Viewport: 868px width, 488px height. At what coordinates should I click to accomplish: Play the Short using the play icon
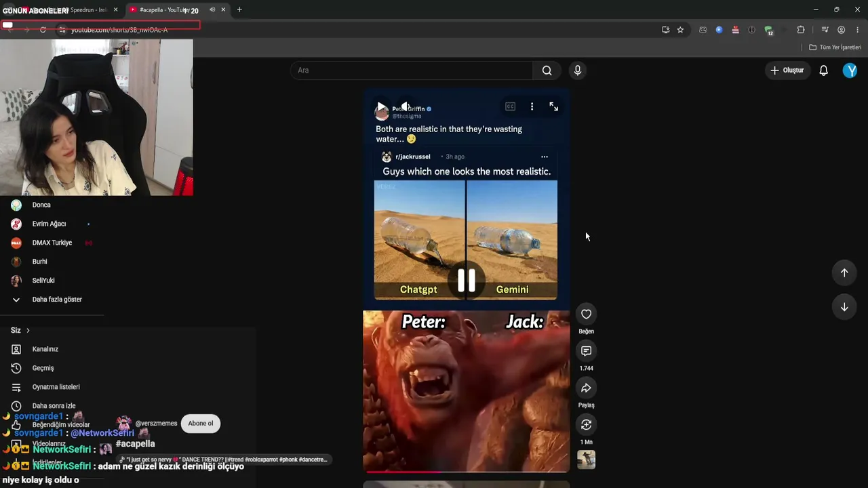(381, 107)
